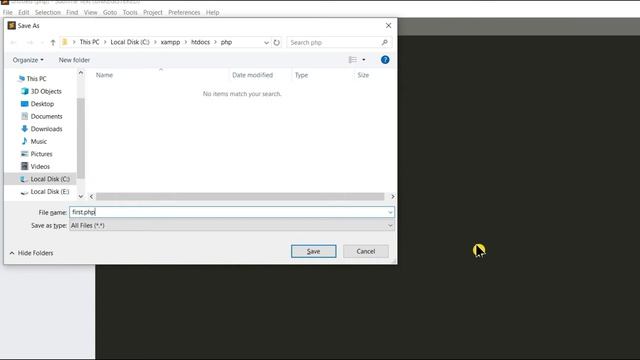Click the Back navigation arrow
The image size is (640, 360).
coord(13,42)
